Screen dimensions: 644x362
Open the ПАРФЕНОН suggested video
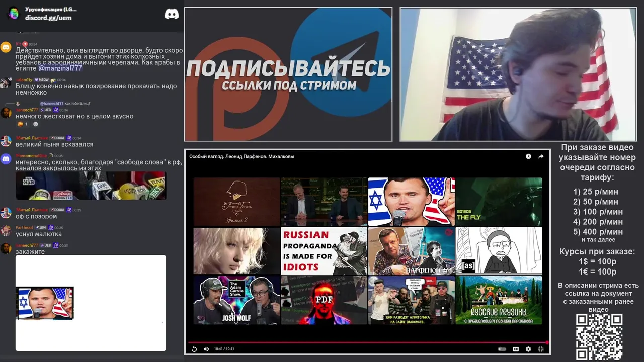[x=412, y=250]
